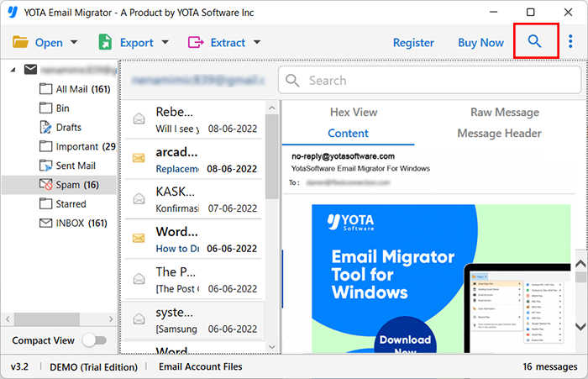Click the Register link
This screenshot has width=588, height=379.
(x=413, y=43)
